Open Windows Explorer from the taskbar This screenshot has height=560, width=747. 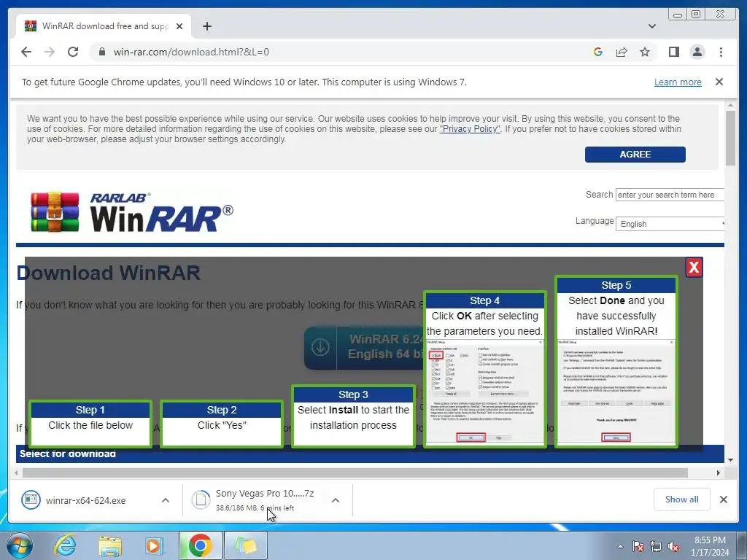tap(110, 545)
